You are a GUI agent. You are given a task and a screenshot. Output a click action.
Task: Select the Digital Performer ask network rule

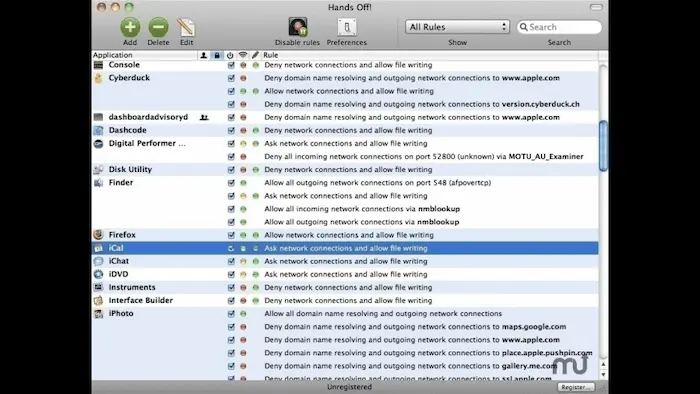pyautogui.click(x=345, y=144)
